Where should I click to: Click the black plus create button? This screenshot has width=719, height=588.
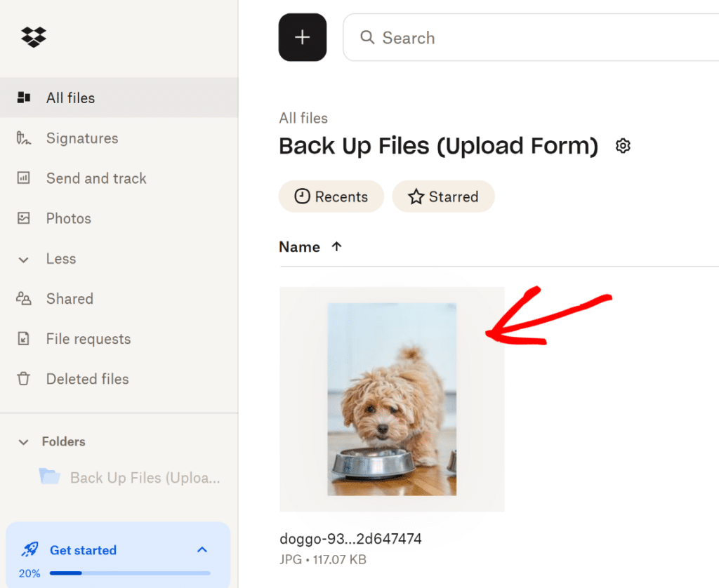(303, 37)
